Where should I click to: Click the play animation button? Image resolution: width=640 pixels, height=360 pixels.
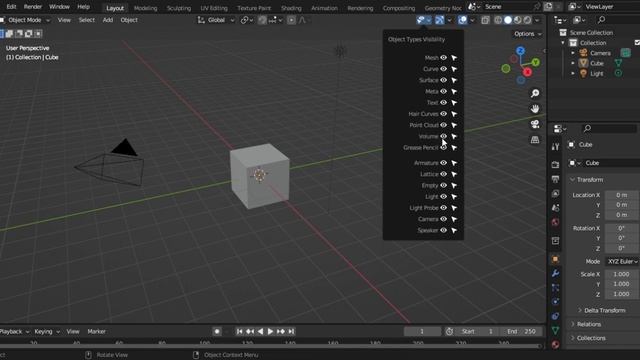[270, 332]
